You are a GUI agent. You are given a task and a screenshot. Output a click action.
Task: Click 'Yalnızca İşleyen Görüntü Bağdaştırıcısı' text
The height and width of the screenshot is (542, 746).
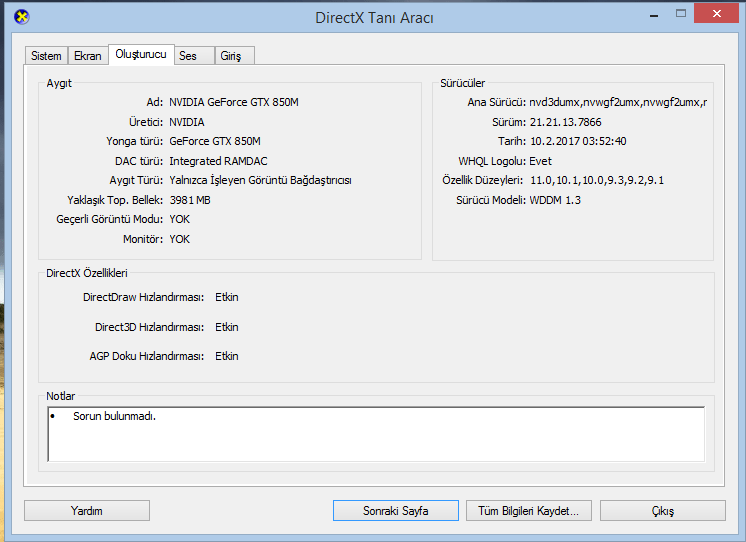coord(260,180)
